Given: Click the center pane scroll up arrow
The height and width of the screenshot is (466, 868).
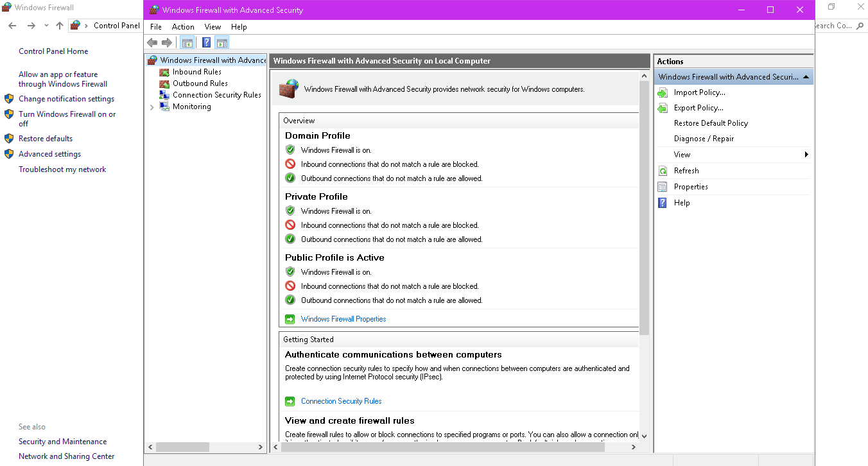Looking at the screenshot, I should [644, 76].
